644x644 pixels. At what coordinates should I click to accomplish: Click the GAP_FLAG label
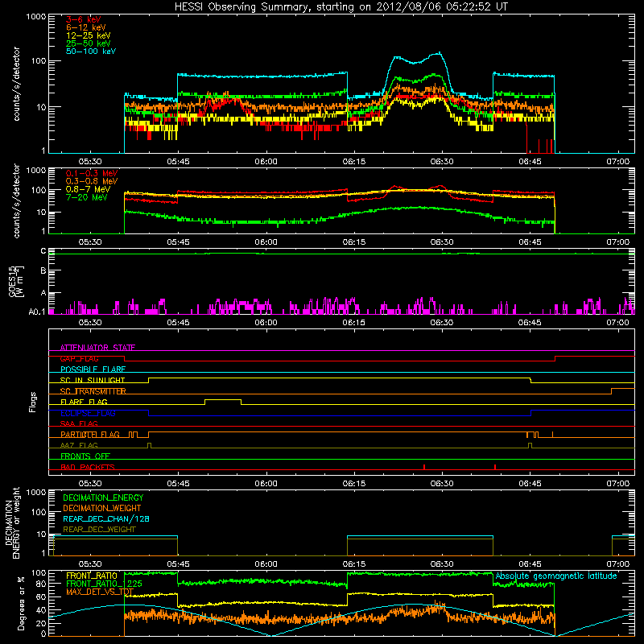79,358
